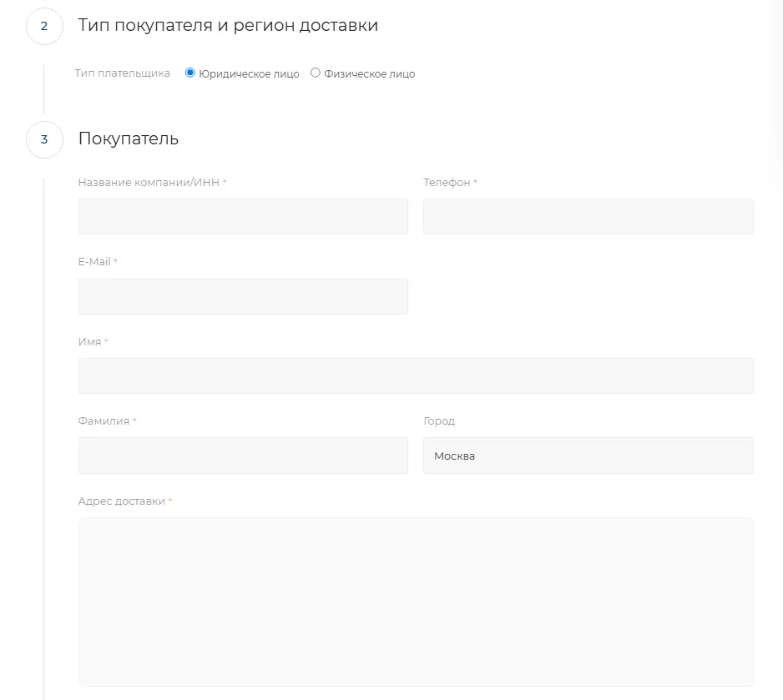This screenshot has width=783, height=700.
Task: Click the Тип плательщика label
Action: (x=123, y=73)
